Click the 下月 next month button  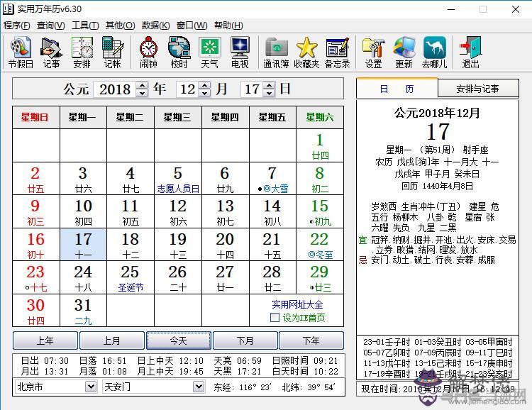pos(245,340)
